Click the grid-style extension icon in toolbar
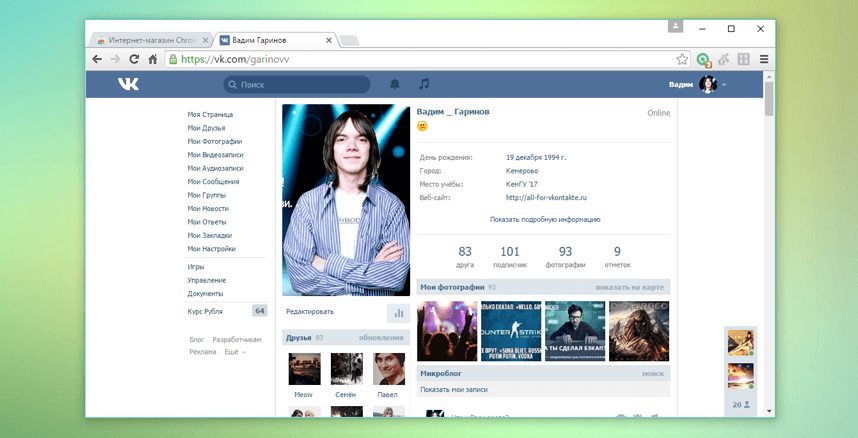 743,59
